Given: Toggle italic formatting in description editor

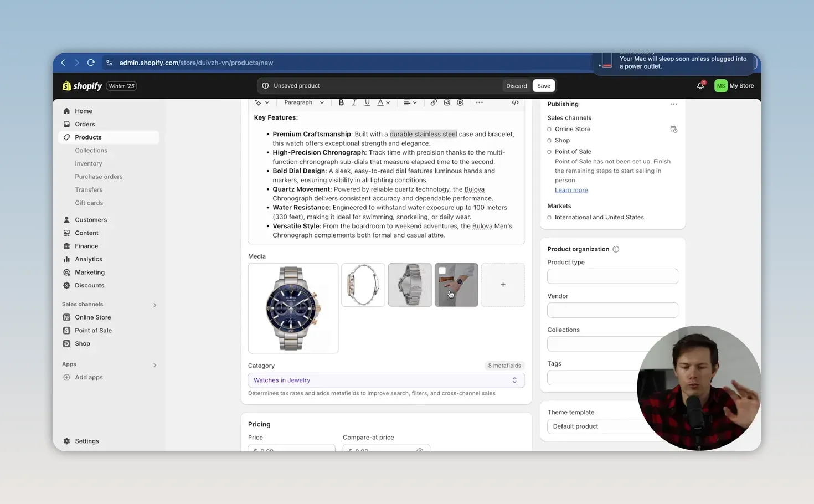Looking at the screenshot, I should [x=354, y=102].
